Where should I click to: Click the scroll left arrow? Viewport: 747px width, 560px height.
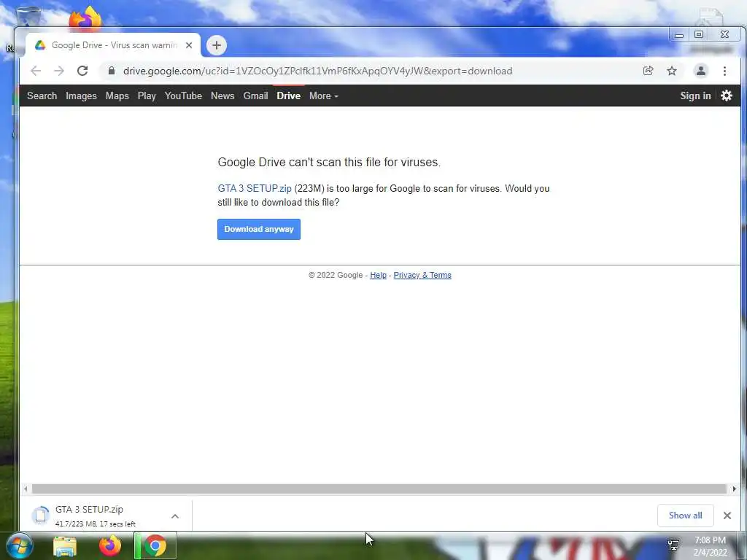[x=26, y=489]
